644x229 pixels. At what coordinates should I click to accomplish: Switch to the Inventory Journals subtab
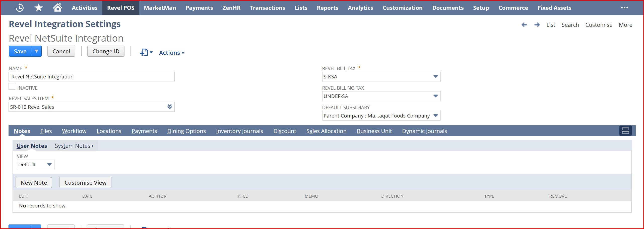pos(239,131)
